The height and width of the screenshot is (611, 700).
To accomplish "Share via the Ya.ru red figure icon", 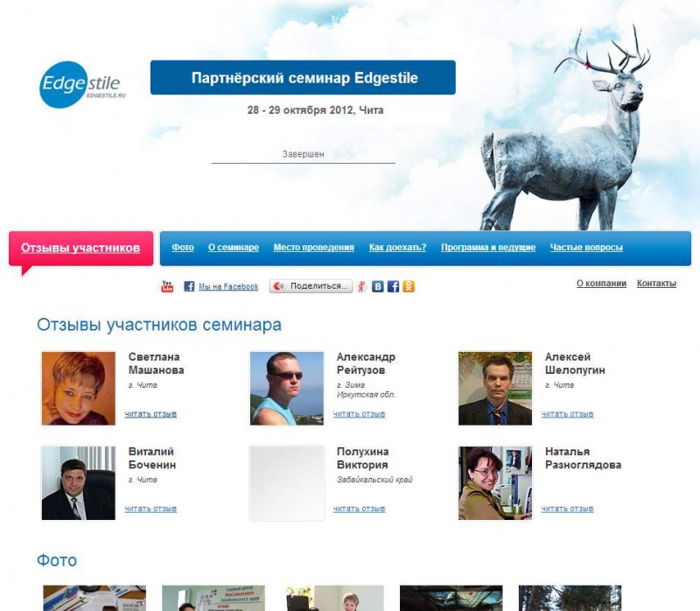I will 362,286.
